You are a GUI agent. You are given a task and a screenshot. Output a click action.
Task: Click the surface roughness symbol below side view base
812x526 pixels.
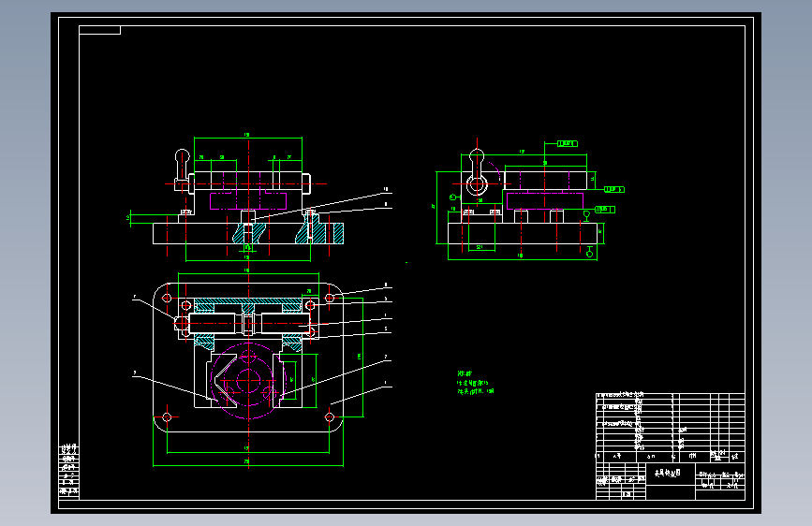pyautogui.click(x=589, y=252)
